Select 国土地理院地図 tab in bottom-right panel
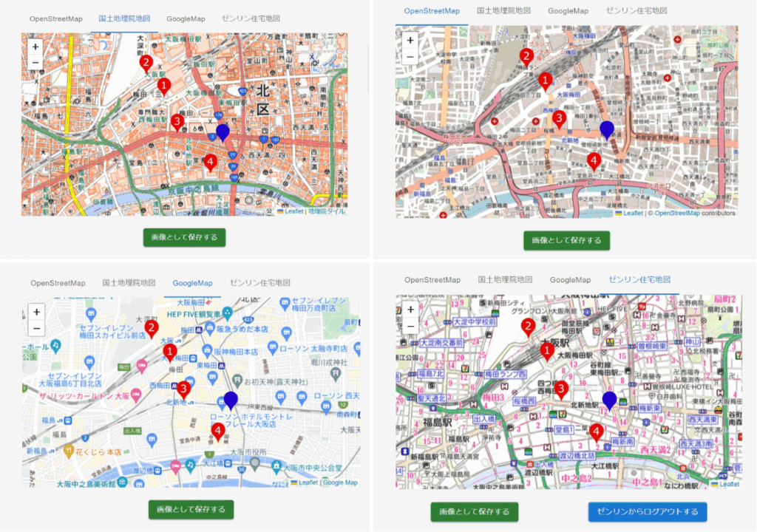Viewport: 757px width, 532px height. [x=505, y=279]
